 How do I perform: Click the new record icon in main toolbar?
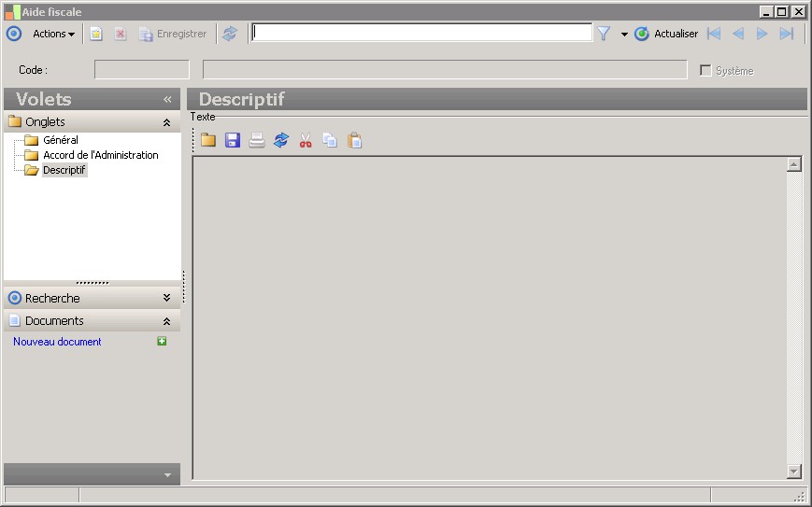pyautogui.click(x=96, y=34)
